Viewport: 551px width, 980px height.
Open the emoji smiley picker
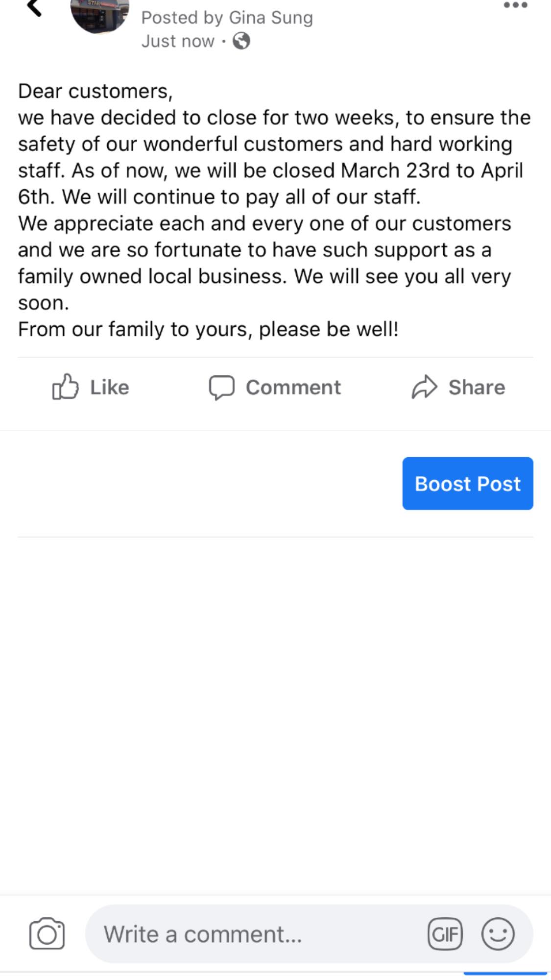[498, 934]
